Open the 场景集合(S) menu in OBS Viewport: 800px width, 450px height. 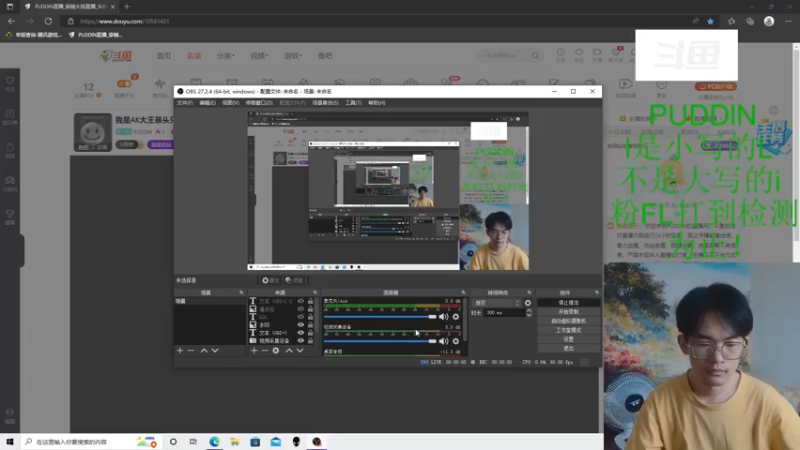(x=326, y=103)
